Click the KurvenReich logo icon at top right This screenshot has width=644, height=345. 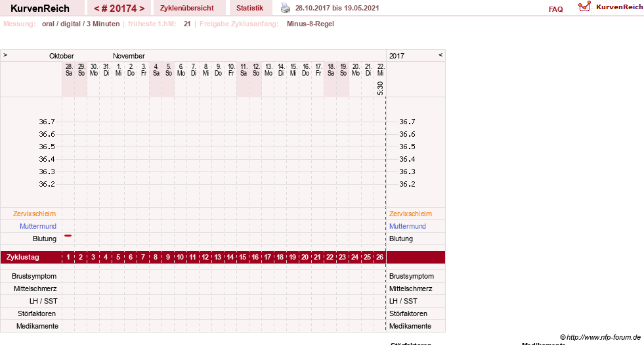pyautogui.click(x=584, y=7)
